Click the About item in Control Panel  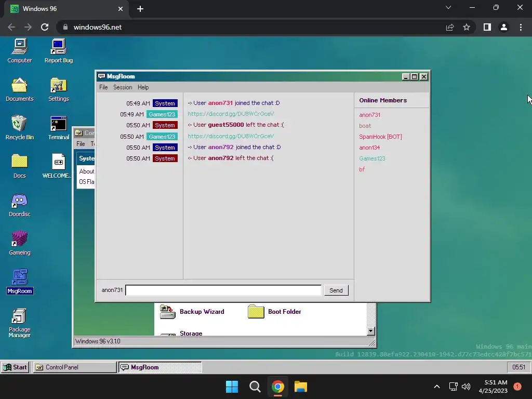87,171
